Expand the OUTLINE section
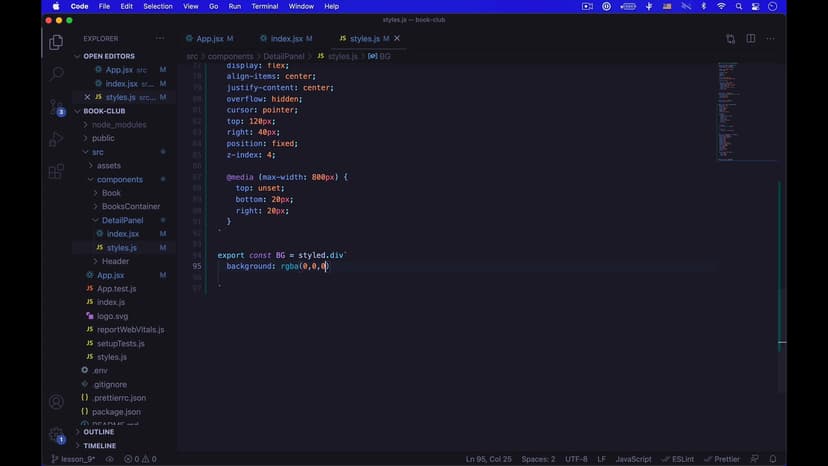 (98, 432)
